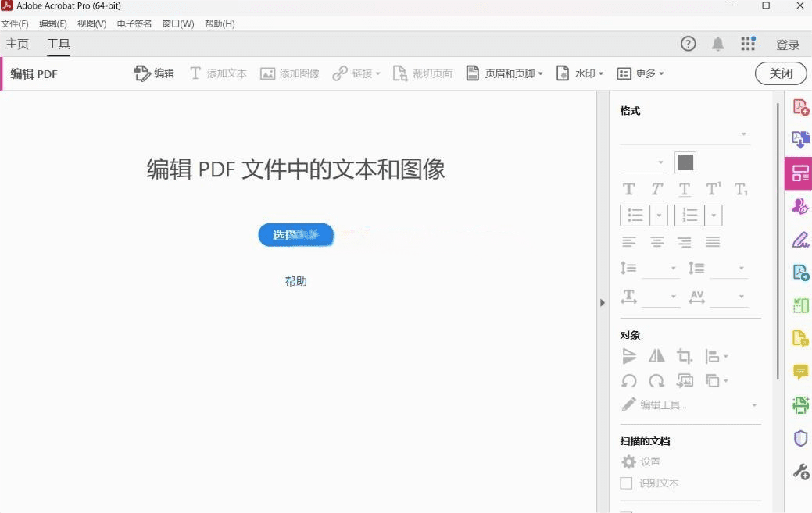This screenshot has height=513, width=812.
Task: Align text right
Action: (x=685, y=241)
